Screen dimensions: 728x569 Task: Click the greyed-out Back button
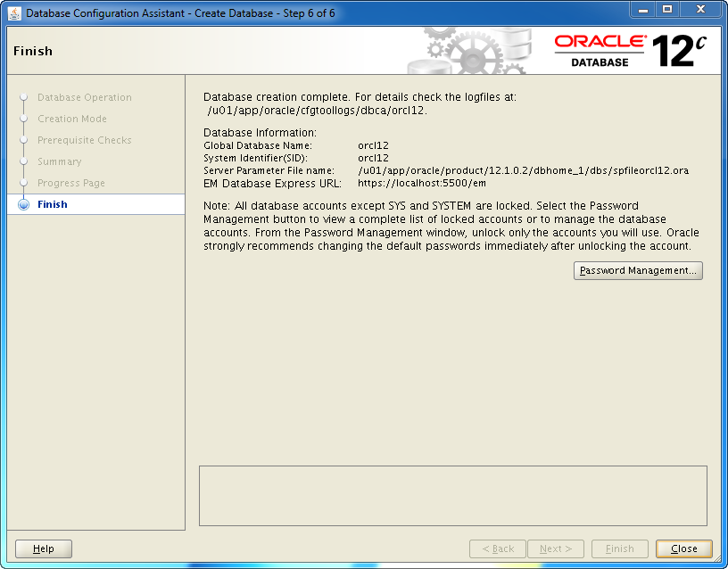[x=498, y=548]
